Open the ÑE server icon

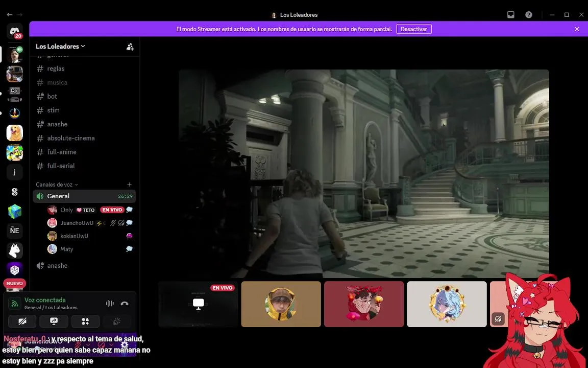[x=15, y=231]
